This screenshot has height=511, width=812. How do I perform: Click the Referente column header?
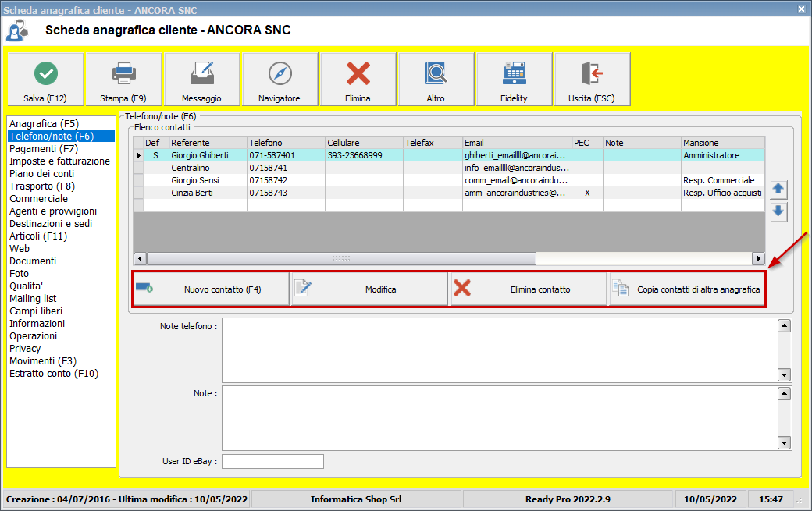tap(208, 143)
